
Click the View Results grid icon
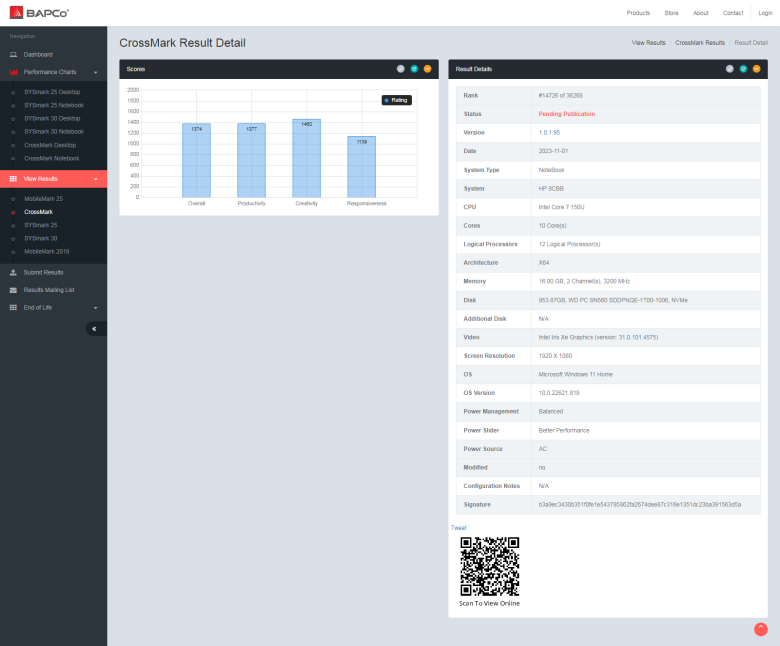[13, 179]
